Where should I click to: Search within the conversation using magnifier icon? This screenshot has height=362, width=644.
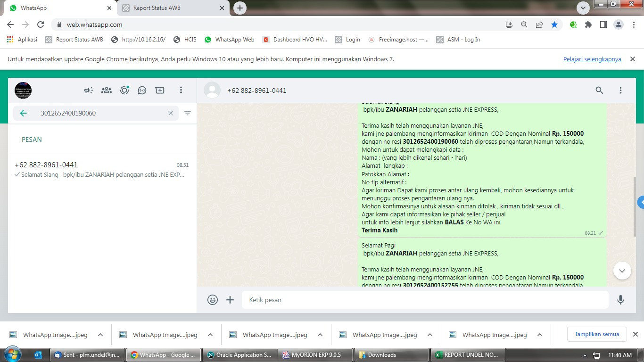(599, 90)
